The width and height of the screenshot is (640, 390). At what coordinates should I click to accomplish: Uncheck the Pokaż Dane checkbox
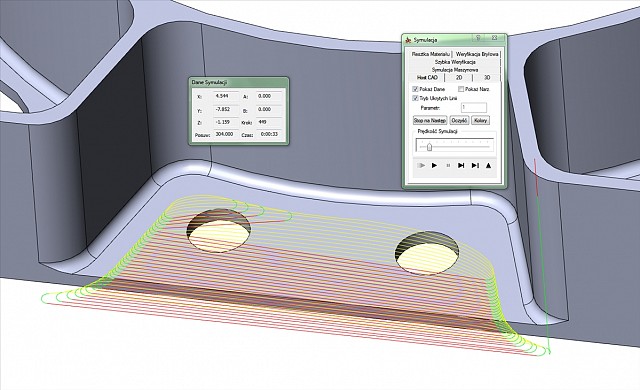[415, 89]
